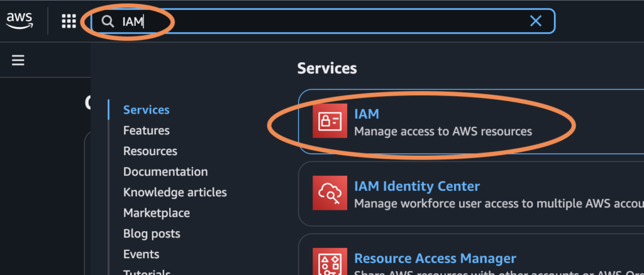Select the Marketplace category

156,213
